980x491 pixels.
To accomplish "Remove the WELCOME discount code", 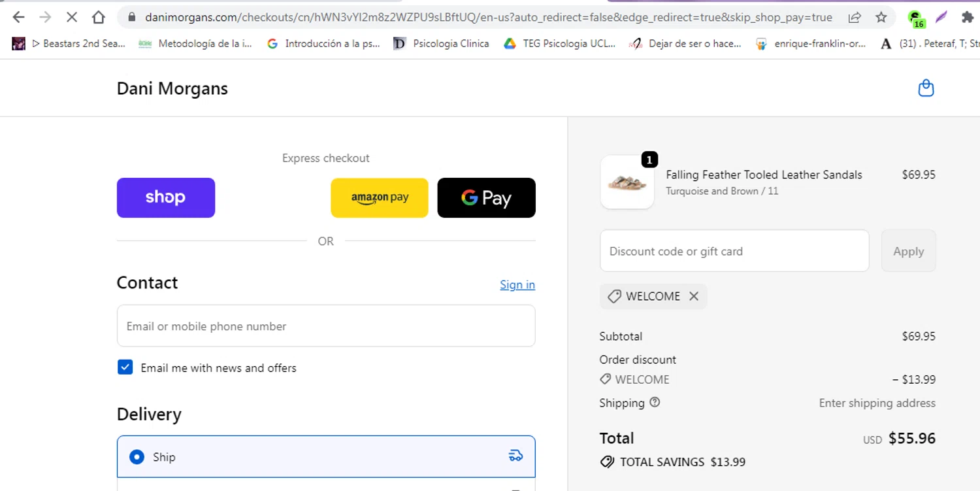I will click(x=694, y=296).
